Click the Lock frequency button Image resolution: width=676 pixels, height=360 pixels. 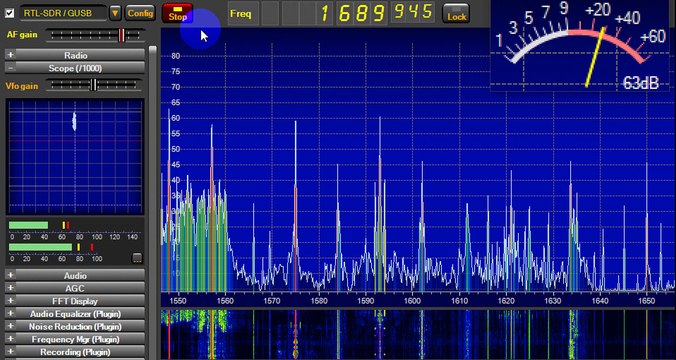point(456,13)
